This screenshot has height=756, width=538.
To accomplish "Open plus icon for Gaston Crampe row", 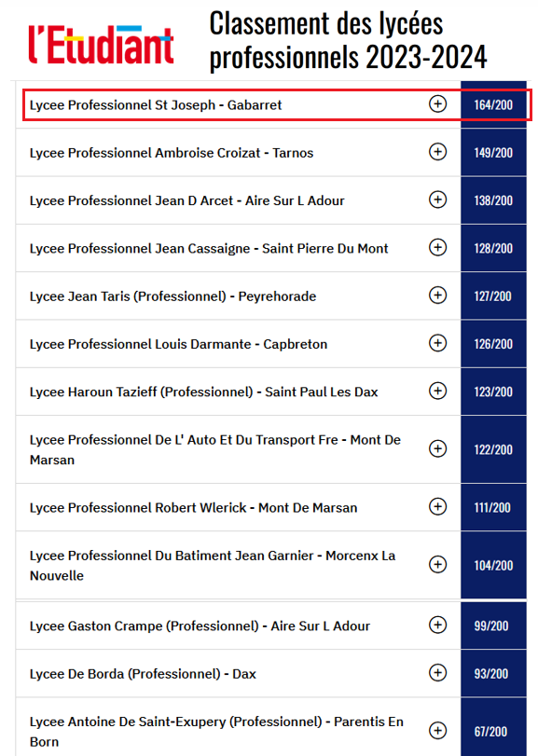I will click(x=437, y=625).
